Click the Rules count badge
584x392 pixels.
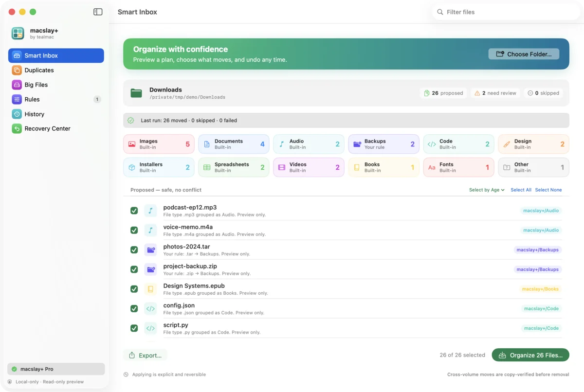click(97, 99)
